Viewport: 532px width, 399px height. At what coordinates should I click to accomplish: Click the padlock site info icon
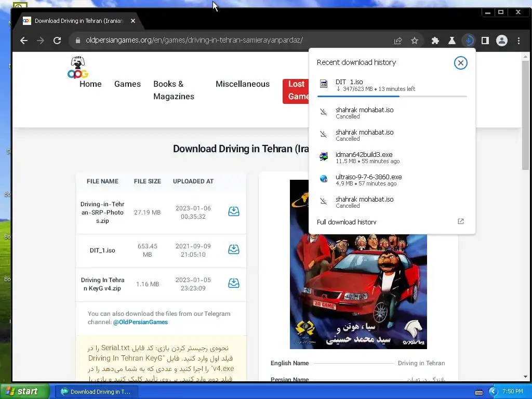tap(78, 41)
